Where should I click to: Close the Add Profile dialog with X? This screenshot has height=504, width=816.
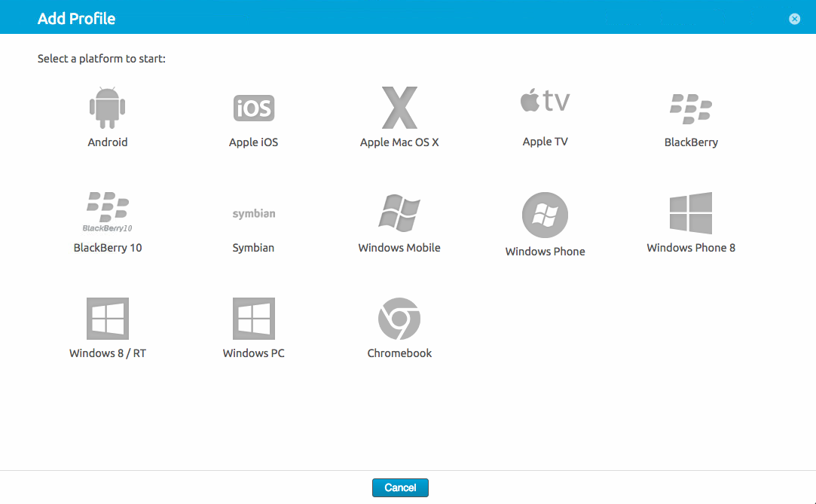tap(794, 20)
